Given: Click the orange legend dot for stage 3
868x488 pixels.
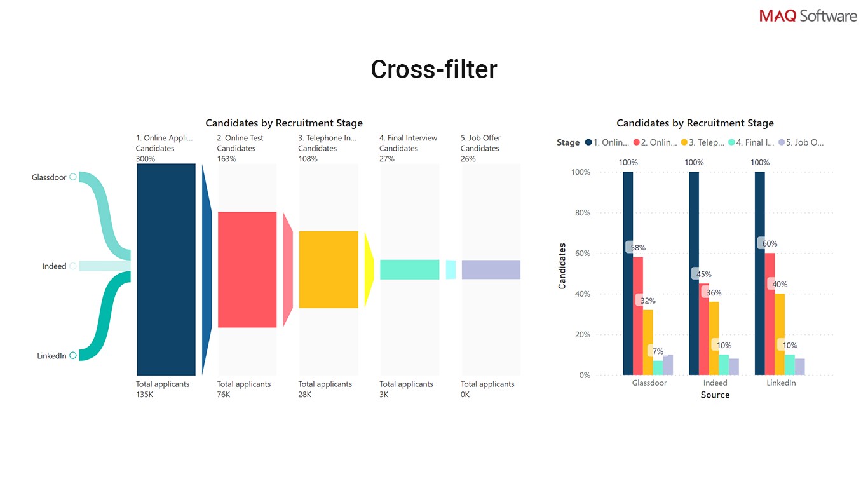Looking at the screenshot, I should click(x=684, y=143).
